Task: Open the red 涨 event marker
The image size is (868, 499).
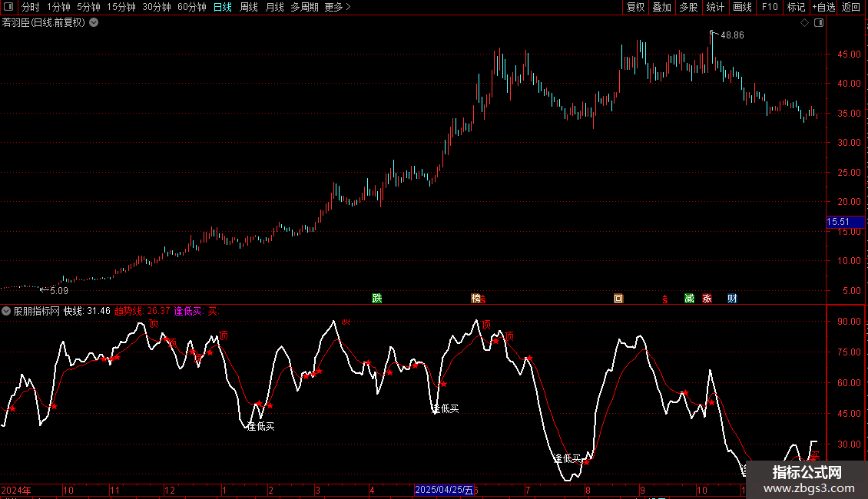Action: 707,299
